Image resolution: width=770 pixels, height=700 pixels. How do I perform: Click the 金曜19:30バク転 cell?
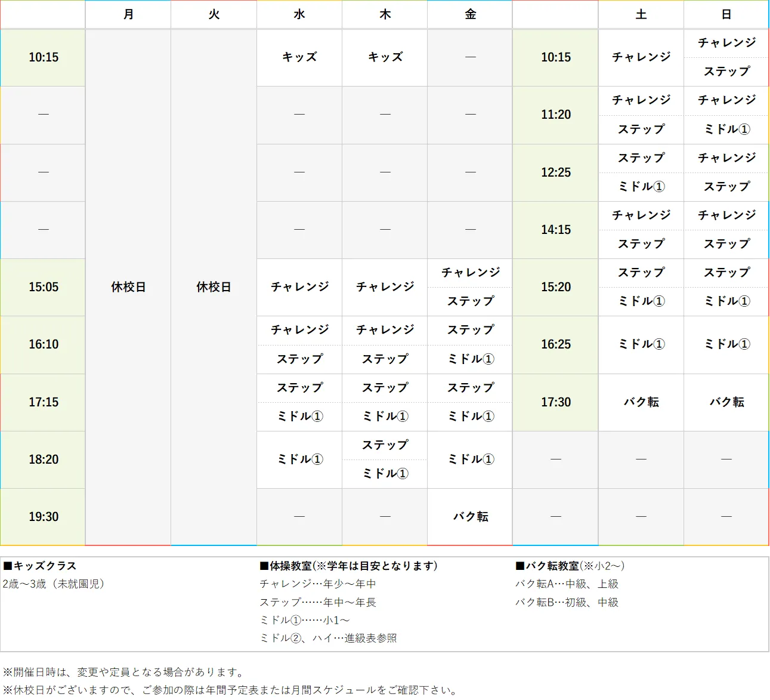tap(469, 517)
